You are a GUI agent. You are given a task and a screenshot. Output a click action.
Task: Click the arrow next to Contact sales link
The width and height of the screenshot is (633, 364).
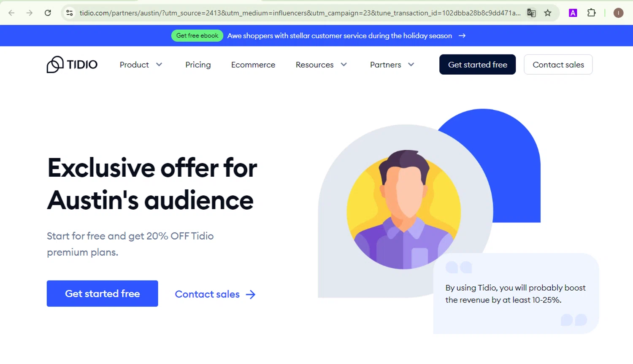coord(251,294)
